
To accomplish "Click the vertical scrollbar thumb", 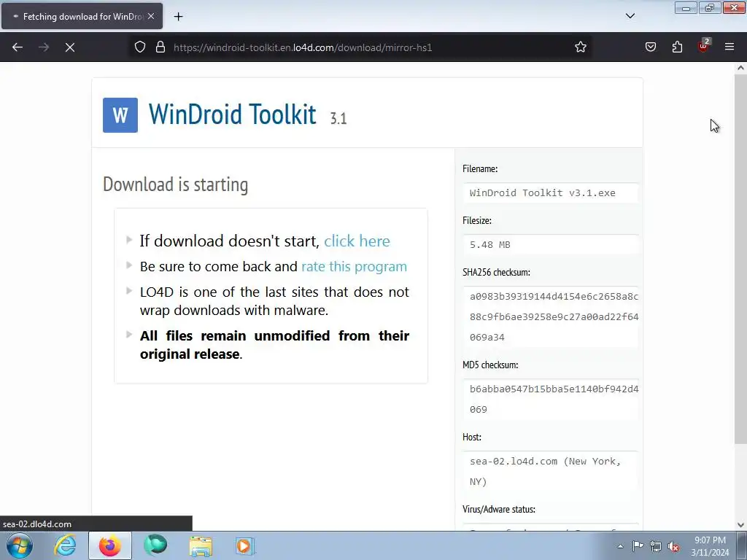I will (x=740, y=259).
